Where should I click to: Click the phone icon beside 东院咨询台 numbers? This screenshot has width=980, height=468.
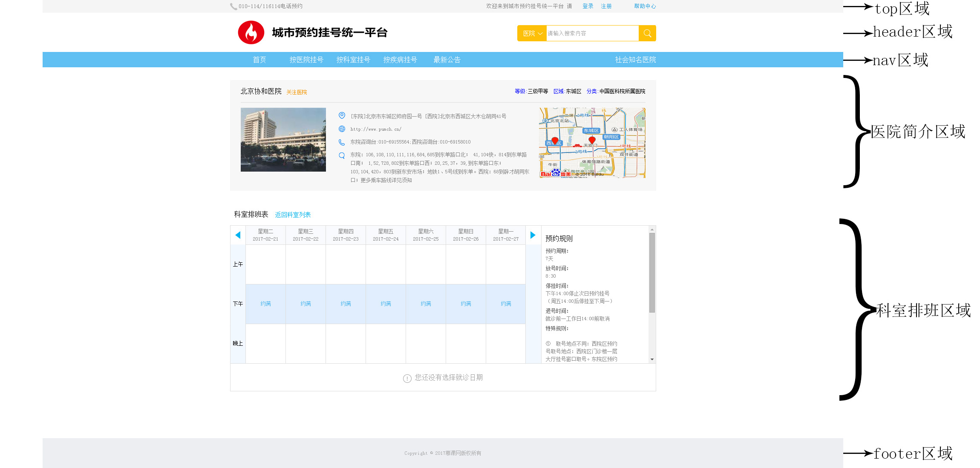click(x=342, y=142)
